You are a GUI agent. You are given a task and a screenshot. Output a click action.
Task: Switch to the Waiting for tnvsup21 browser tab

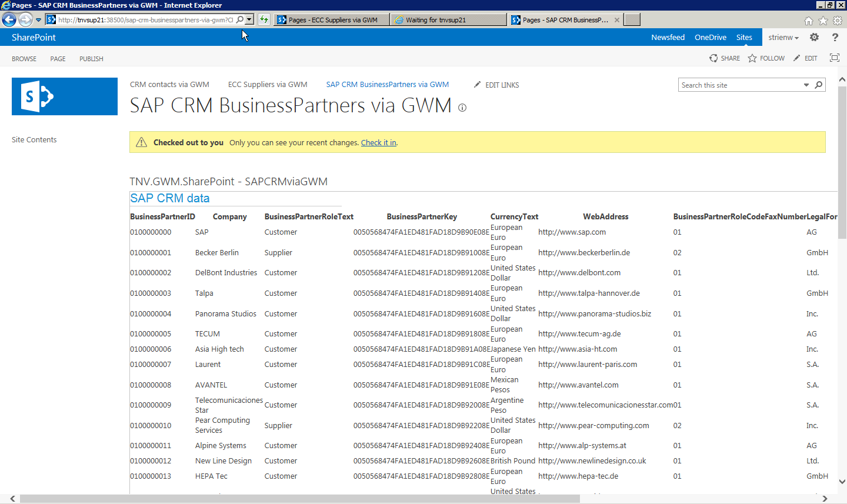pos(448,20)
